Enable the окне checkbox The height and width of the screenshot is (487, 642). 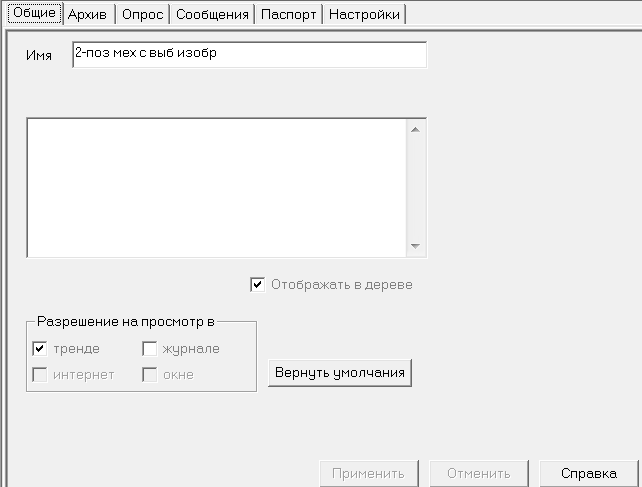(149, 374)
